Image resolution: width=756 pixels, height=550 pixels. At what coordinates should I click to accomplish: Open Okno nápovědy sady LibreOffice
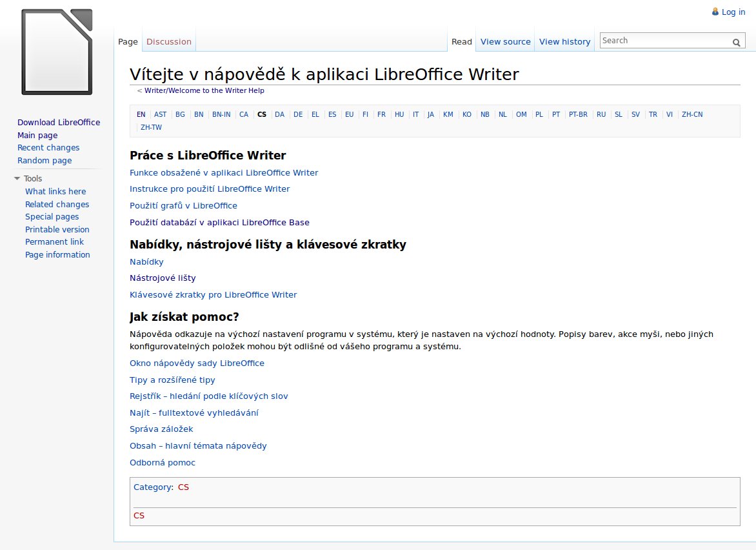coord(197,363)
